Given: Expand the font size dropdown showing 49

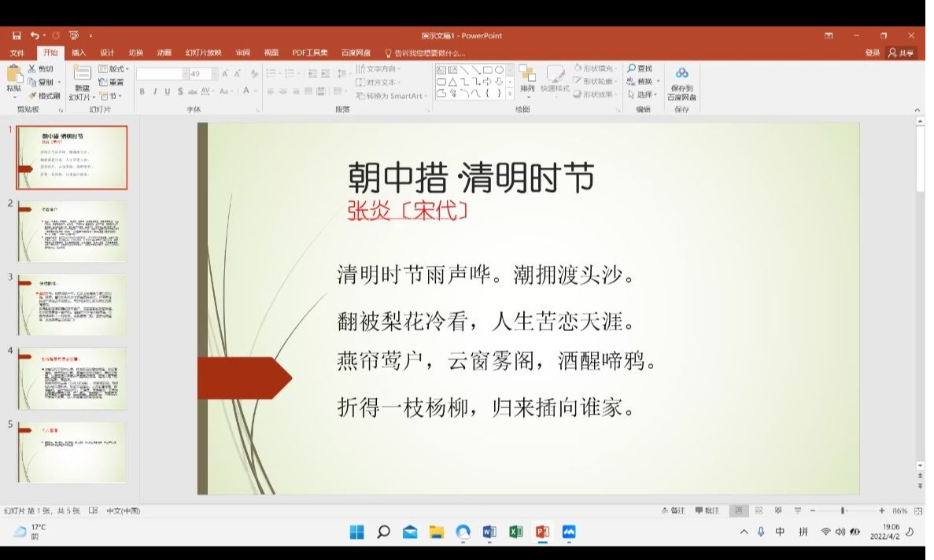Looking at the screenshot, I should (214, 73).
